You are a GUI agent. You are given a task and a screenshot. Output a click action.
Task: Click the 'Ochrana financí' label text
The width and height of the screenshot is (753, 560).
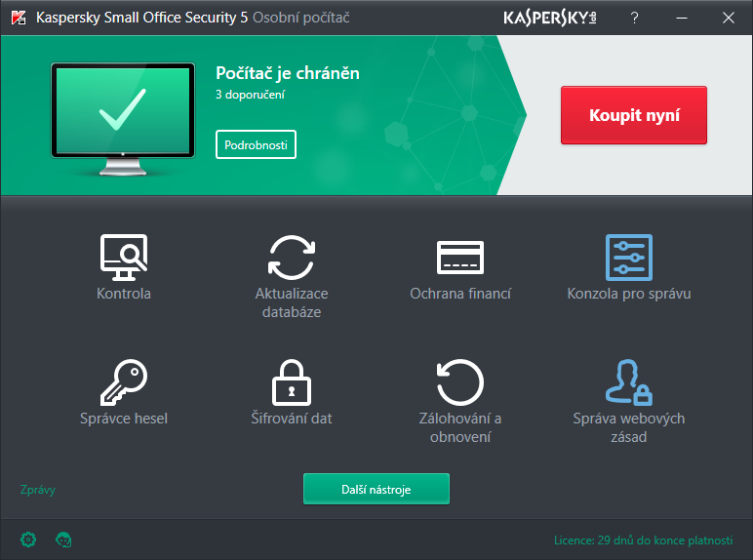tap(460, 294)
